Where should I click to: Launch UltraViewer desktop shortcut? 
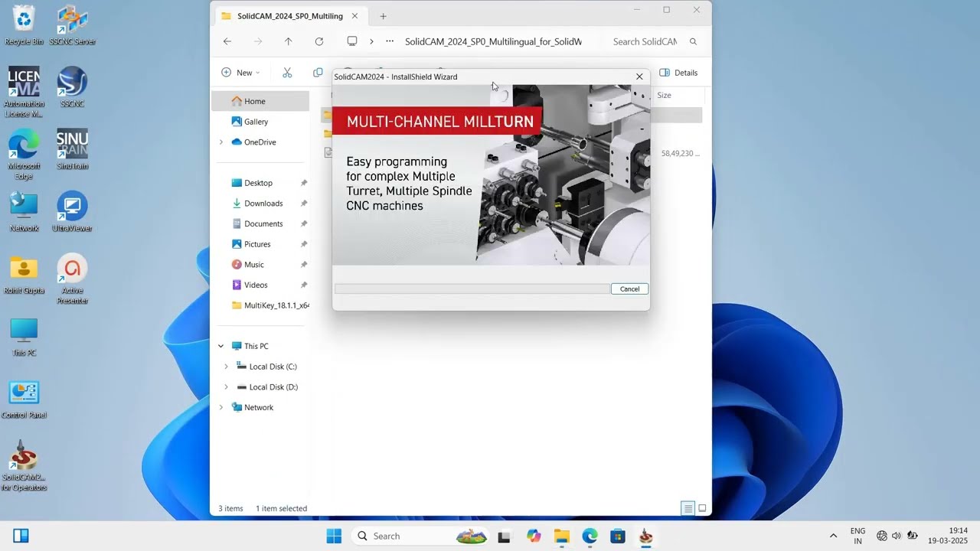72,212
